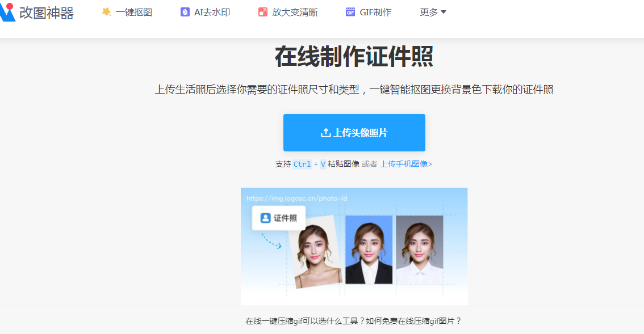Open the 放大变清晰 page
The height and width of the screenshot is (334, 644).
coord(288,12)
